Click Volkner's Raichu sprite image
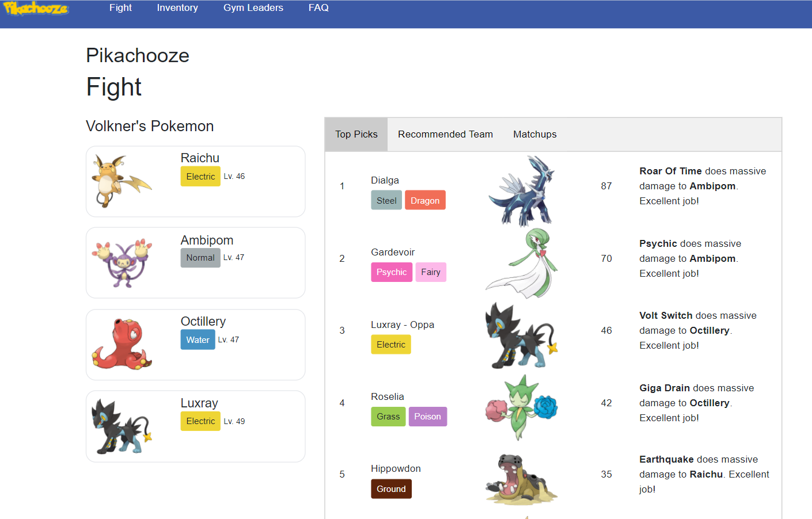Viewport: 812px width, 519px height. pos(122,181)
